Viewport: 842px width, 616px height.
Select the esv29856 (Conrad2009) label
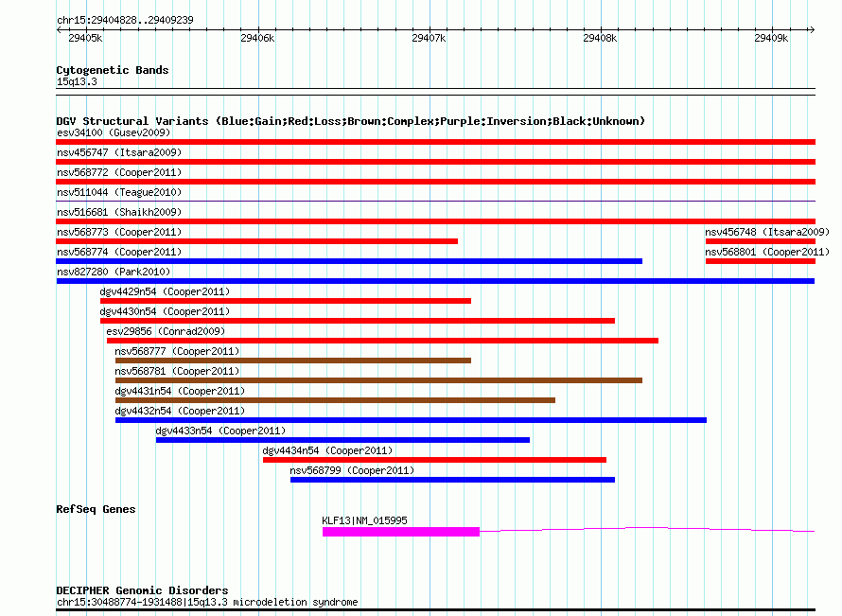point(166,331)
